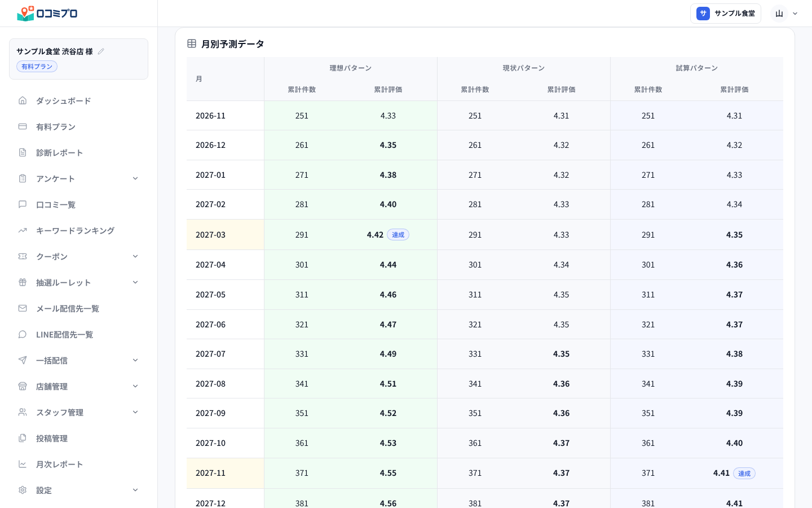The image size is (812, 508).
Task: Click the 有料プラン badge
Action: tap(37, 67)
